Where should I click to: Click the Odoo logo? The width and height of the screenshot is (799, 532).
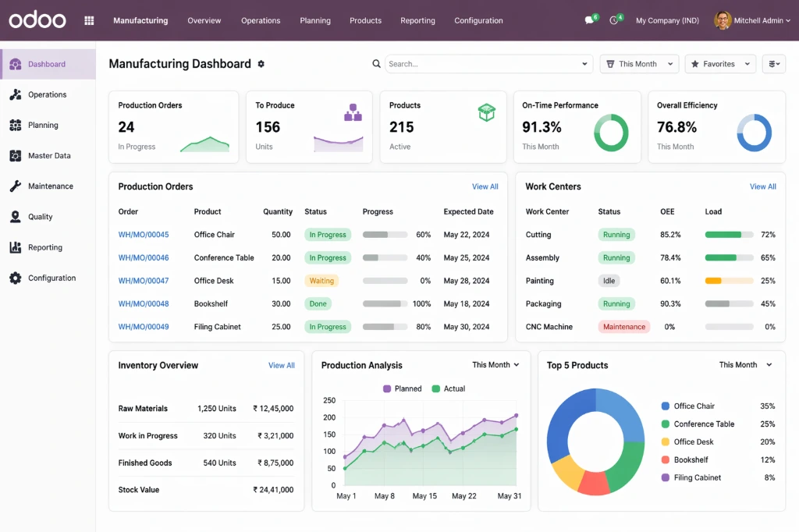(37, 20)
